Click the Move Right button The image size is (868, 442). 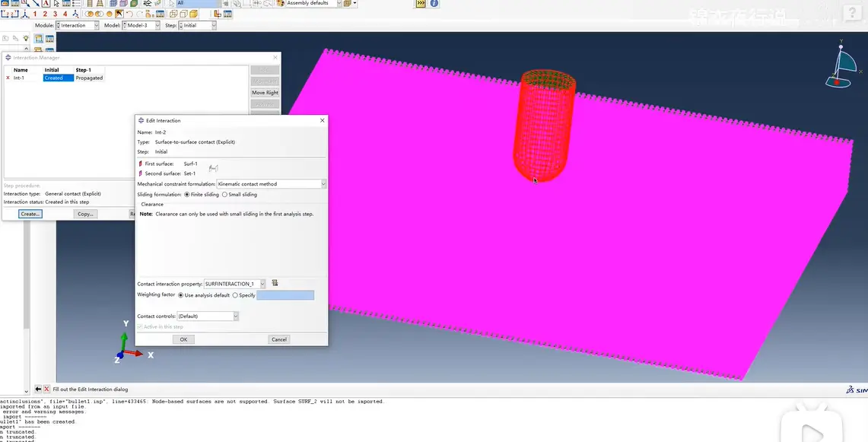265,93
